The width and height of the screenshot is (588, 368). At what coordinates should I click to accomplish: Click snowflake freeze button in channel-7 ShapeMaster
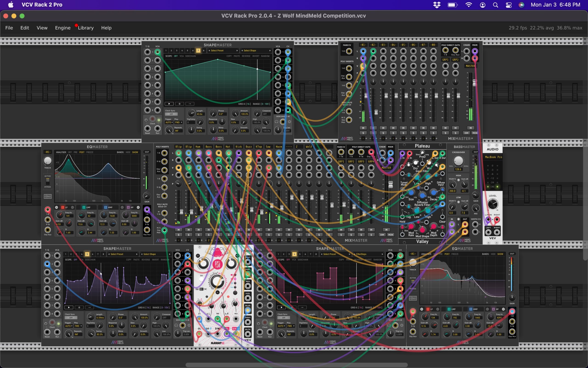pyautogui.click(x=179, y=104)
